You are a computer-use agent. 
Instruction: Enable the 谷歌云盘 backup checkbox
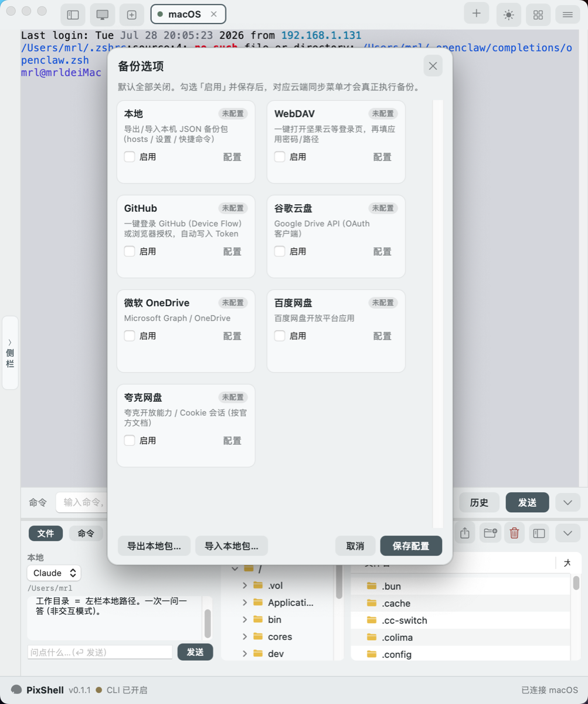click(280, 251)
